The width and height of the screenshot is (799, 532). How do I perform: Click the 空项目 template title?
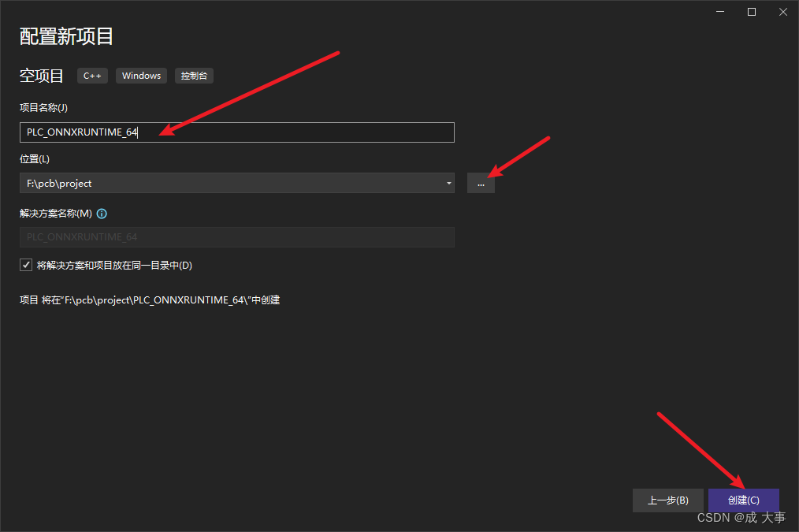click(x=41, y=76)
